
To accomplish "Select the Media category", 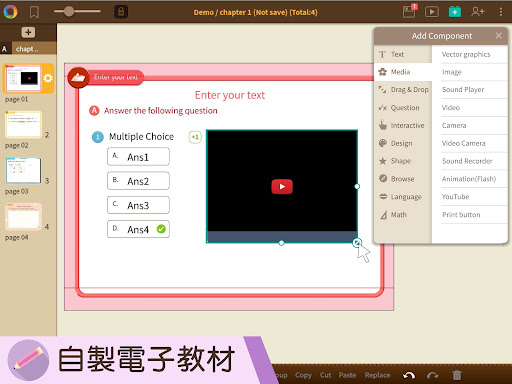I will point(403,72).
